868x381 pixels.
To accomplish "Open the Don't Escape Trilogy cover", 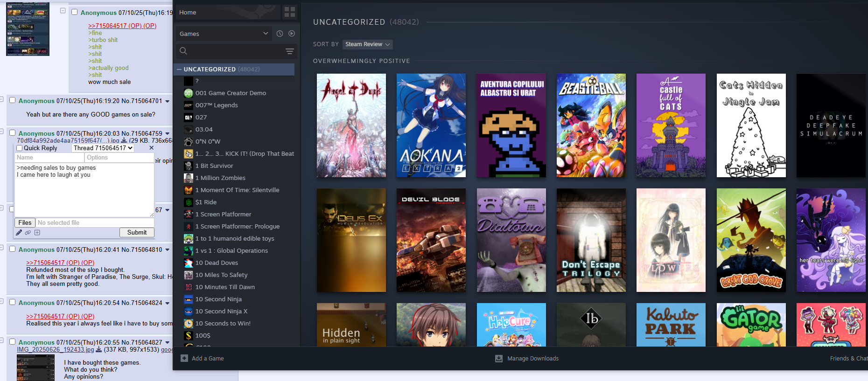I will coord(591,240).
